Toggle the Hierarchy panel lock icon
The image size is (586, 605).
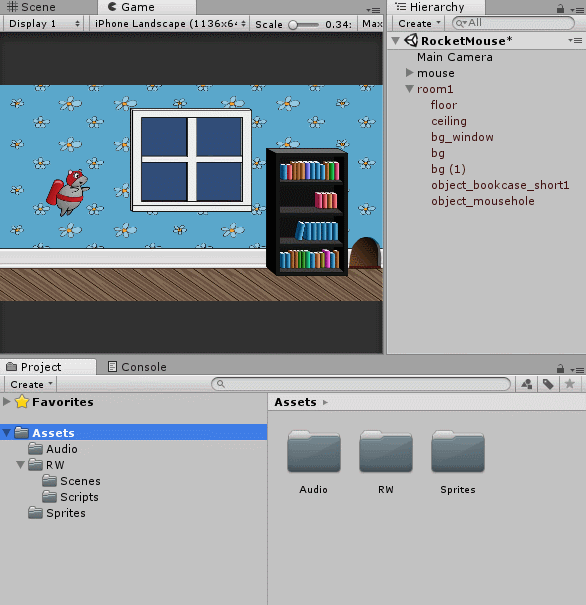point(561,8)
